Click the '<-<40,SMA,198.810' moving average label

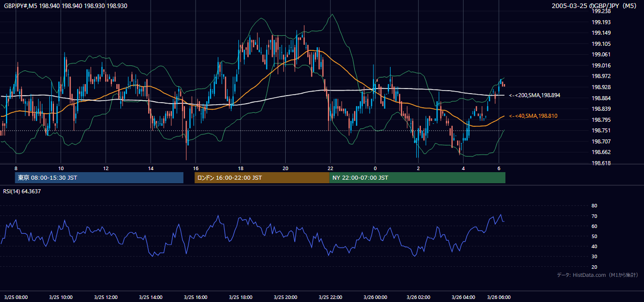pos(533,116)
